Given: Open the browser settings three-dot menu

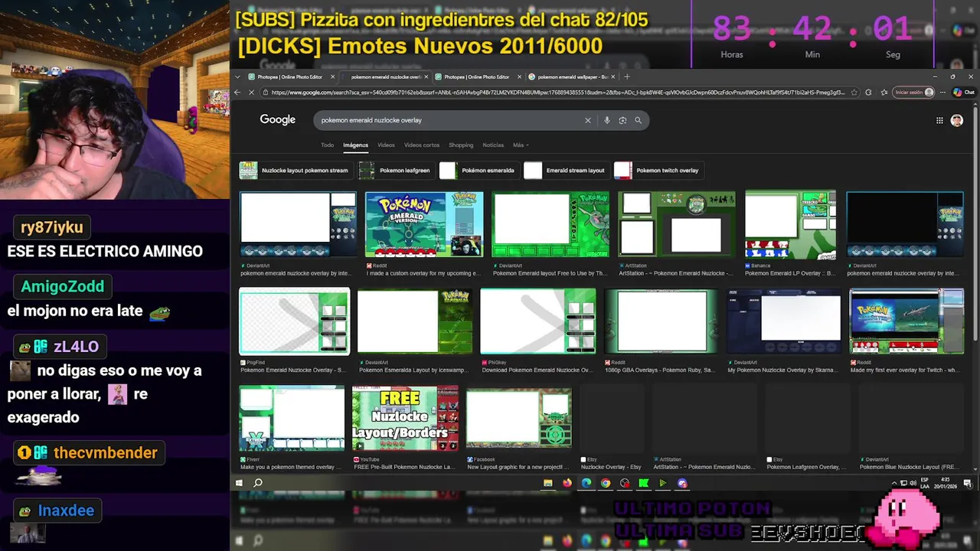Looking at the screenshot, I should (x=942, y=92).
